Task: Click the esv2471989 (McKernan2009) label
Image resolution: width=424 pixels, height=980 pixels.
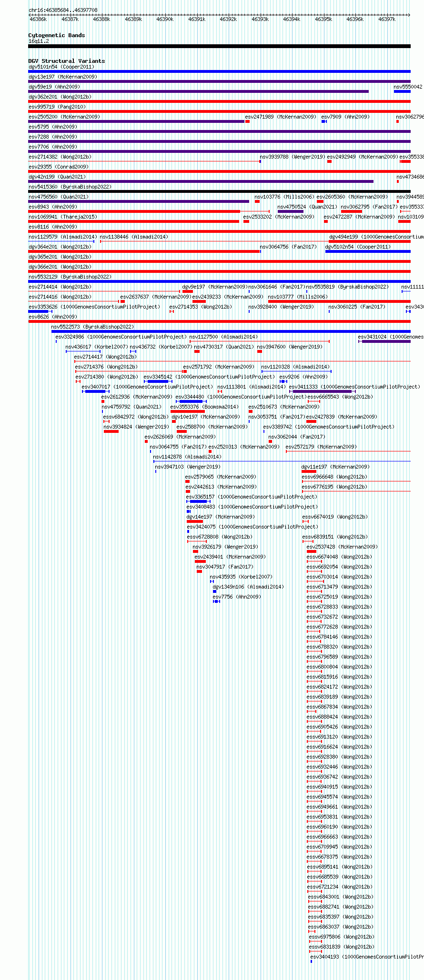Action: [x=281, y=117]
